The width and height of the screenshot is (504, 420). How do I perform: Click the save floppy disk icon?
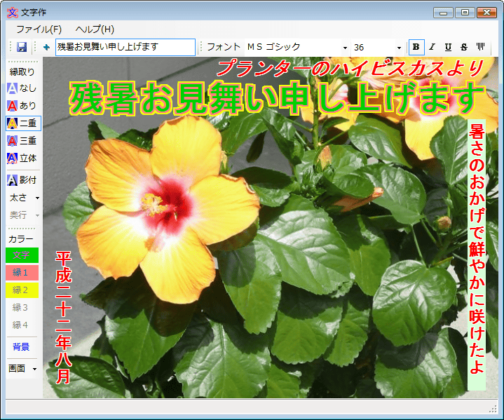point(22,47)
